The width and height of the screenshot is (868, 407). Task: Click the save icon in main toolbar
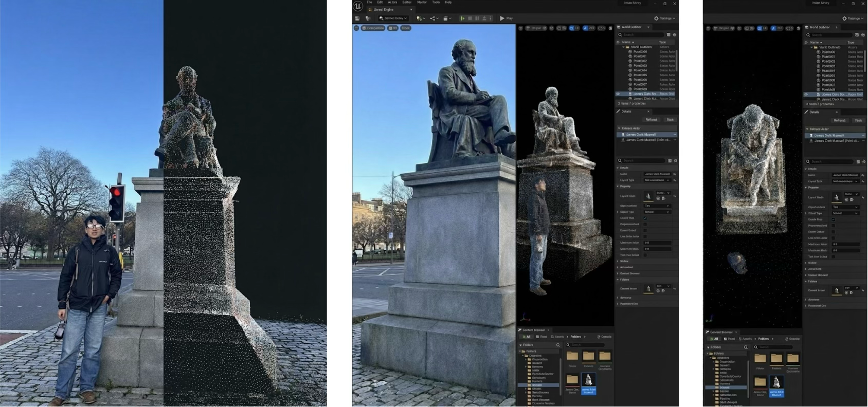[357, 18]
